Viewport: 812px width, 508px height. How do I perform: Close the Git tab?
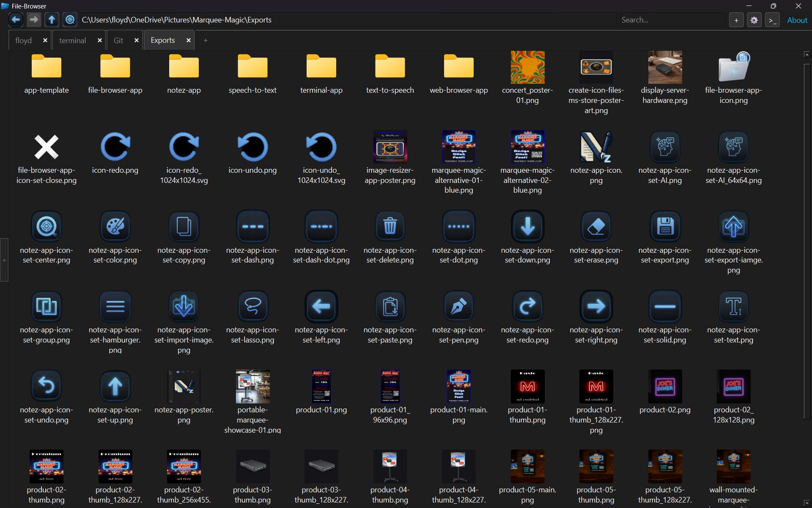point(136,40)
